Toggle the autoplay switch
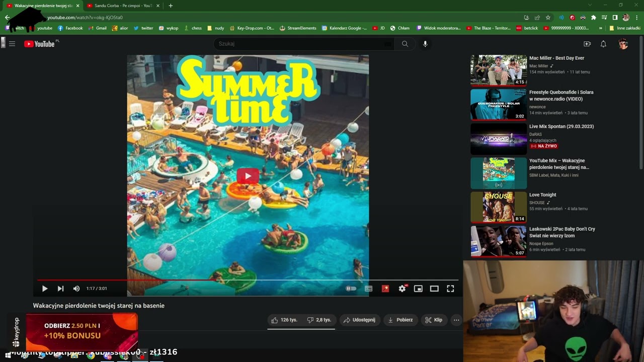The height and width of the screenshot is (362, 644). point(351,289)
